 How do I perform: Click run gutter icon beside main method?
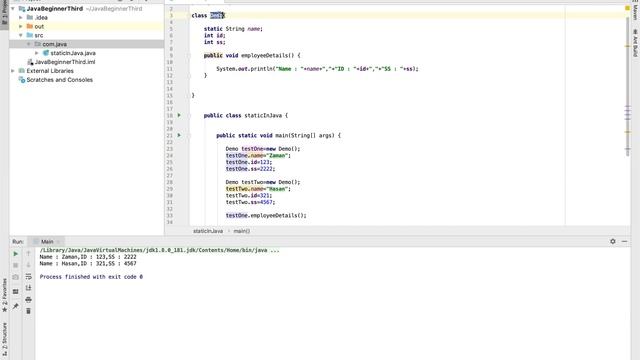(x=179, y=135)
